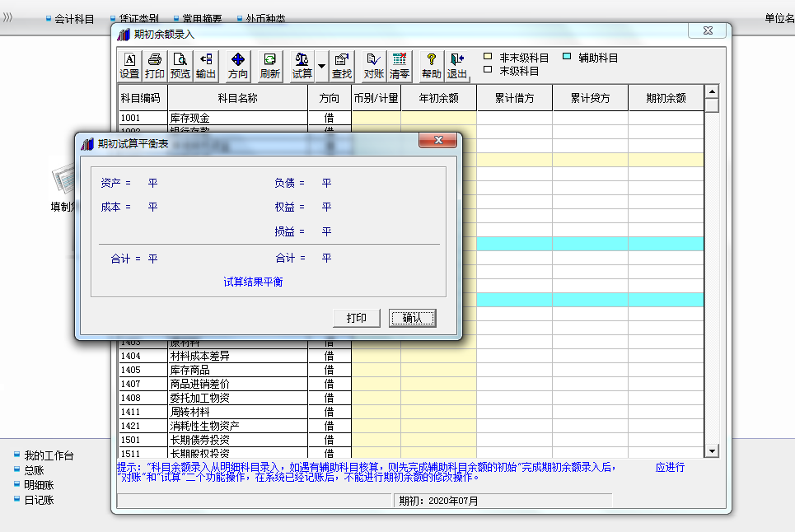The width and height of the screenshot is (795, 532).
Task: Select the 长期债券投资 row
Action: click(x=411, y=440)
